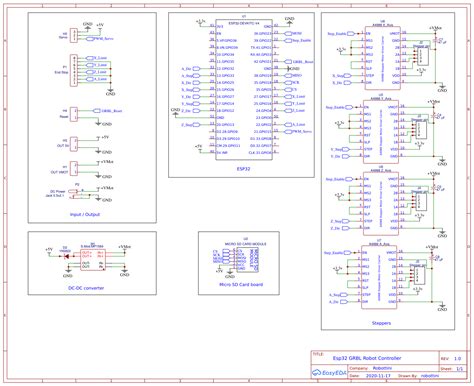Select the A4988 A_Axis driver body
This screenshot has height=386, width=474.
coord(379,277)
